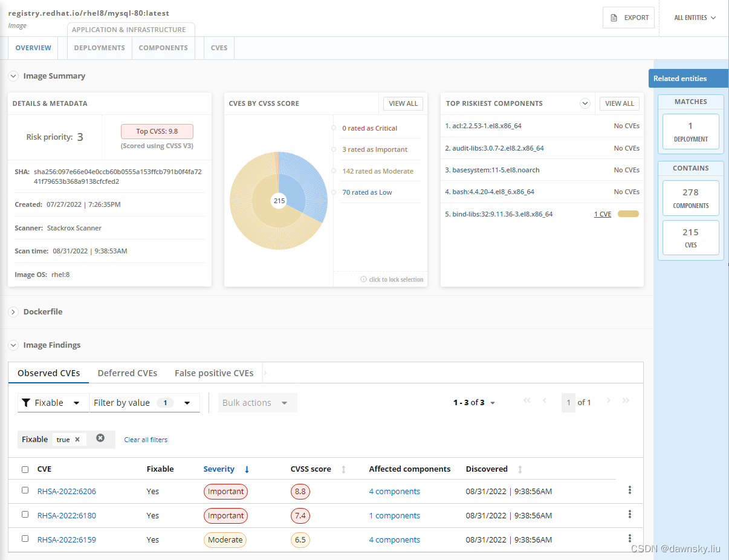Collapse the Image Findings section chevron

click(x=13, y=345)
